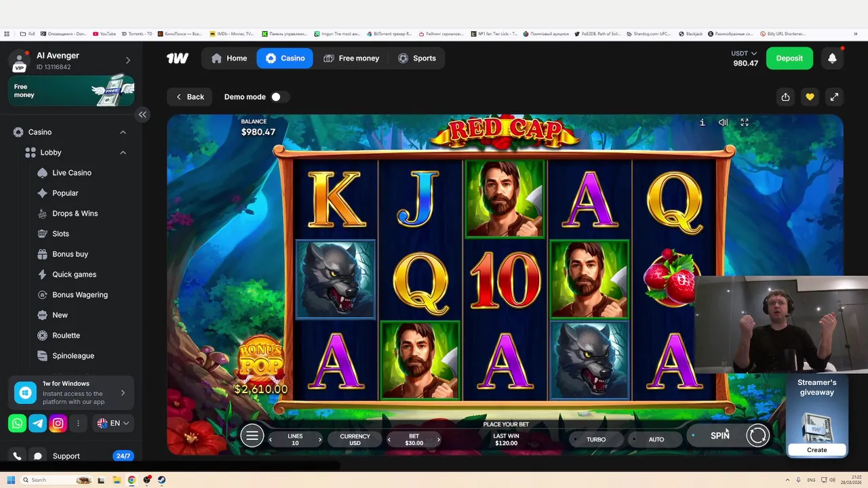
Task: Show more social links dots
Action: 78,423
